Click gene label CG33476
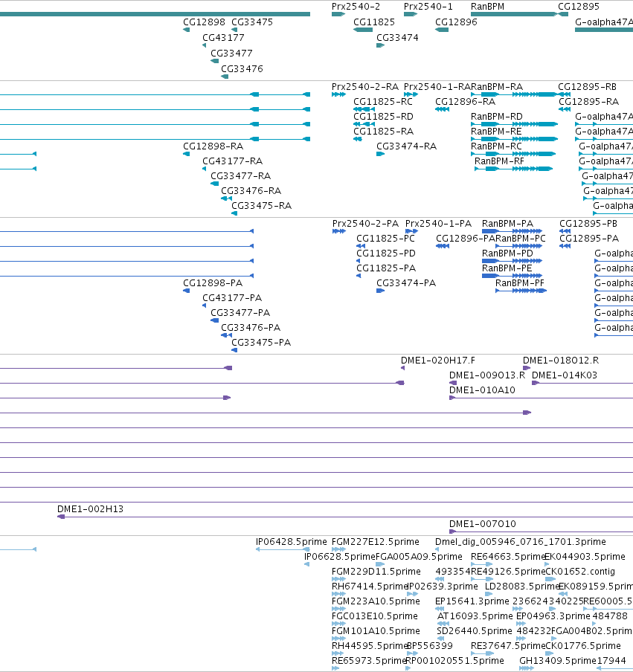633x672 pixels. (x=242, y=68)
